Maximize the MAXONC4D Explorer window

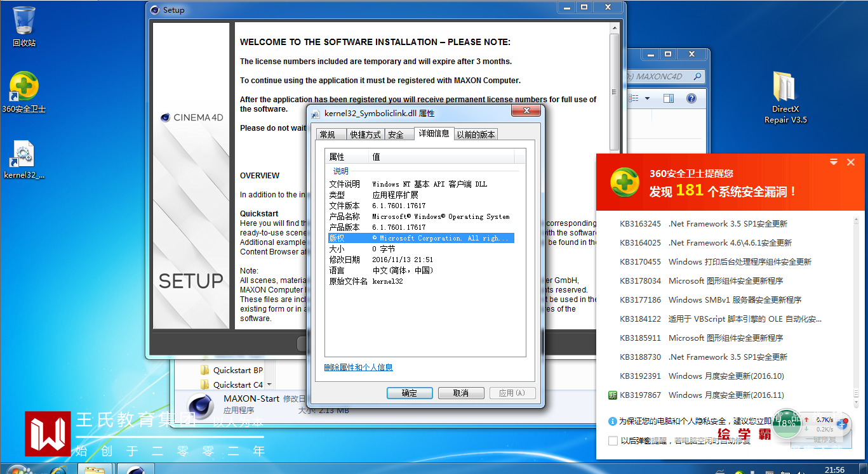point(668,55)
